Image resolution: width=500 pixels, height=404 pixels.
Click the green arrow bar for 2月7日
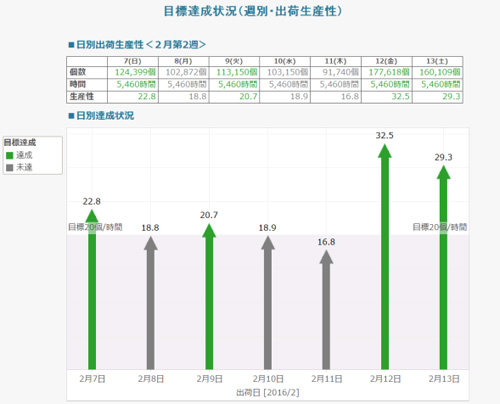tap(92, 289)
